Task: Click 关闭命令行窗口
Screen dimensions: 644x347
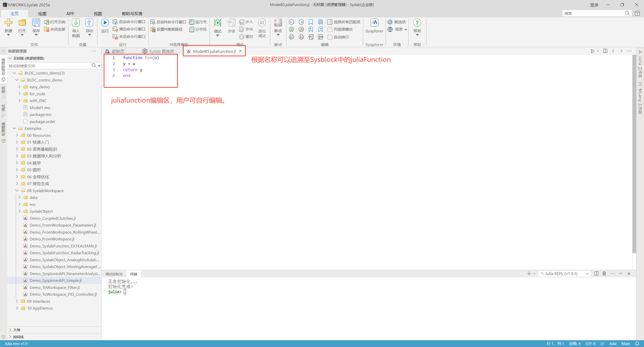Action: point(129,37)
